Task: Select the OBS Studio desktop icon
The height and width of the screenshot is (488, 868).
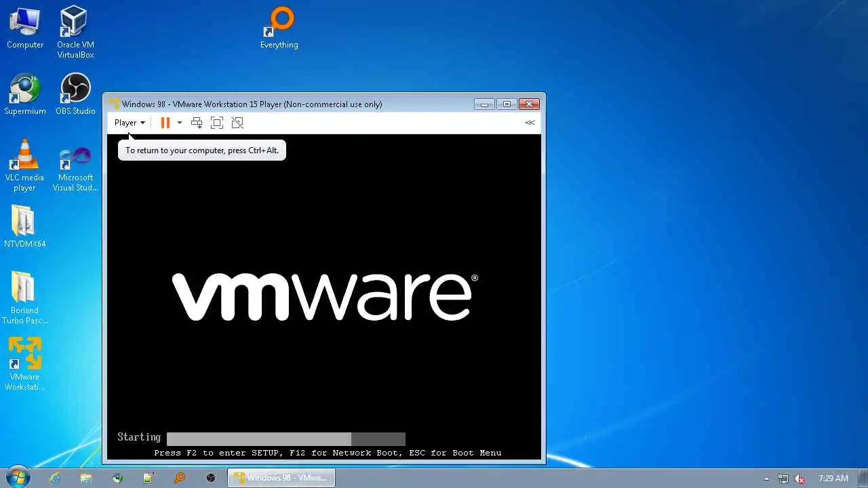Action: tap(75, 94)
